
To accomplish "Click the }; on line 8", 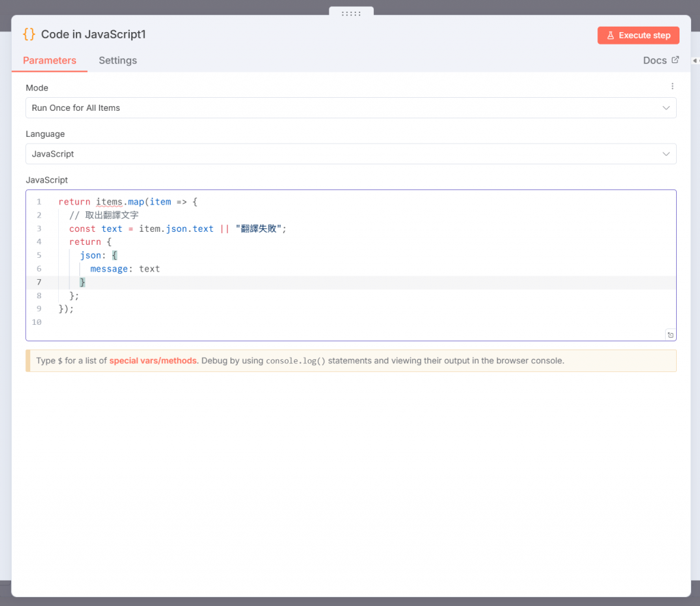I will pos(74,295).
